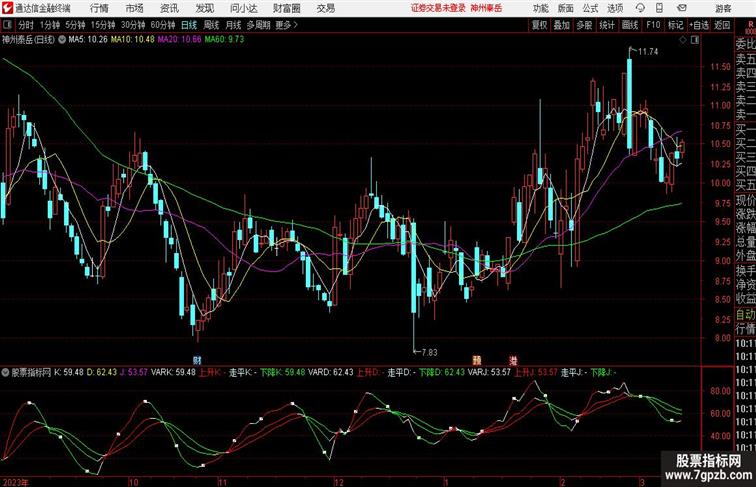The height and width of the screenshot is (487, 756).
Task: Switch to 60分钟 period
Action: click(x=162, y=25)
